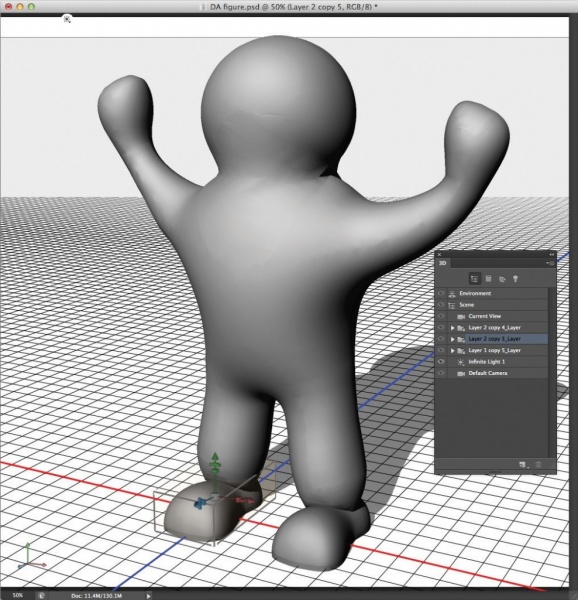Filter 3D panel by materials

pyautogui.click(x=502, y=279)
